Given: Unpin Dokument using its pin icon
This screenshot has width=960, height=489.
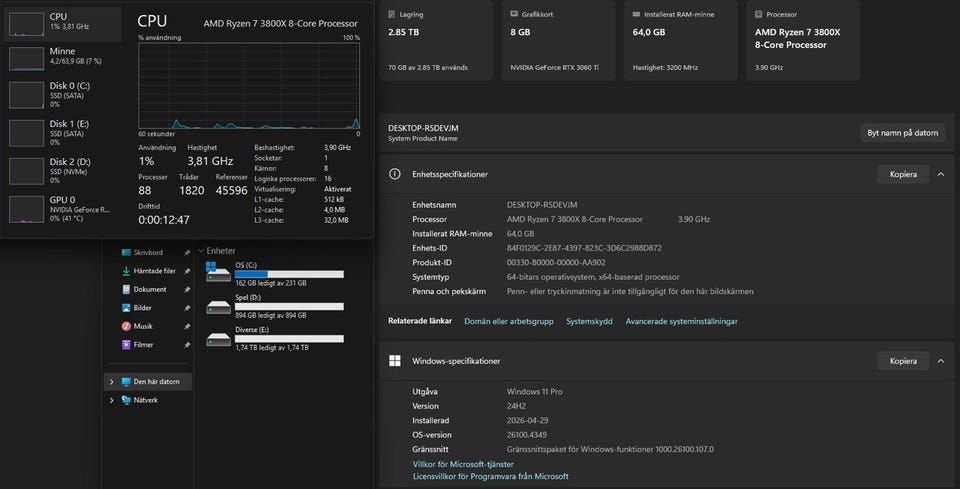Looking at the screenshot, I should click(x=187, y=289).
